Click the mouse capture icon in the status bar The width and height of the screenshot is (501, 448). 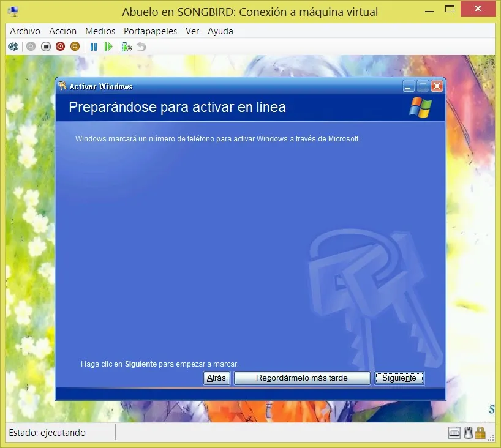[468, 433]
